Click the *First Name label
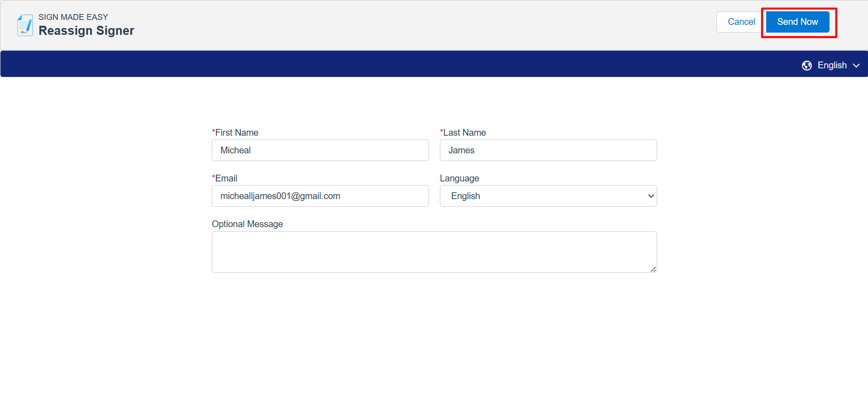The width and height of the screenshot is (868, 395). click(x=235, y=133)
